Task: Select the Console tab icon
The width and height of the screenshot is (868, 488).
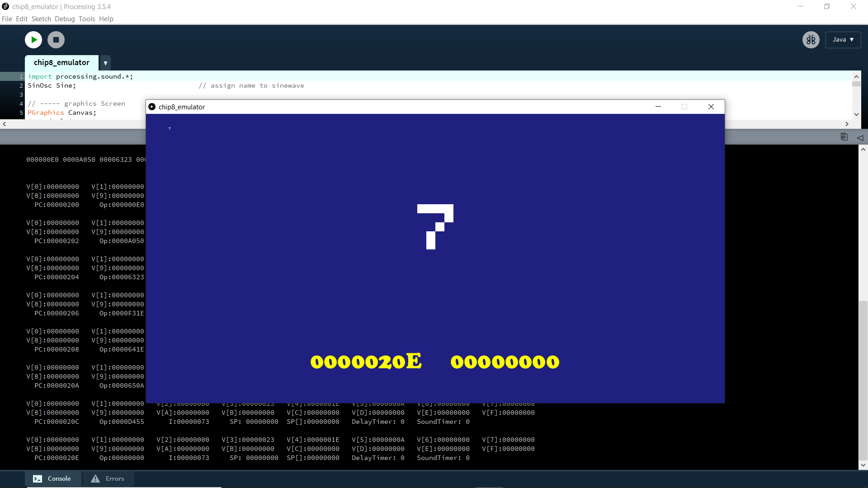Action: [37, 479]
